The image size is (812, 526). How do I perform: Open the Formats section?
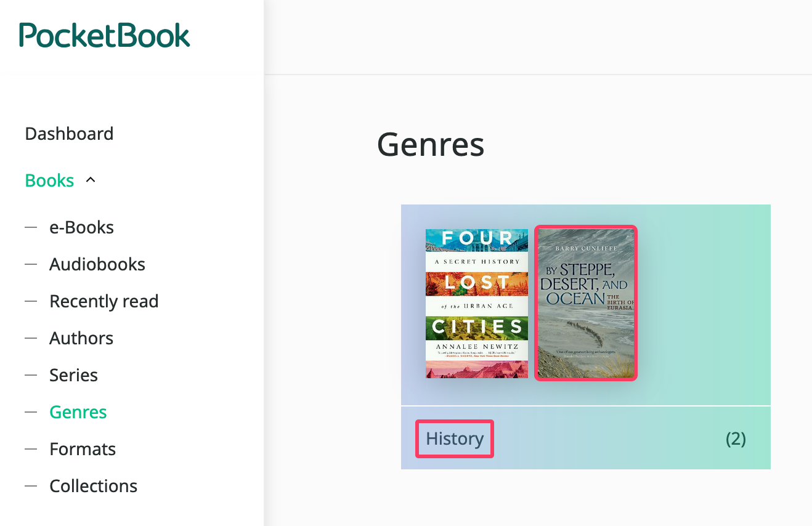(83, 449)
